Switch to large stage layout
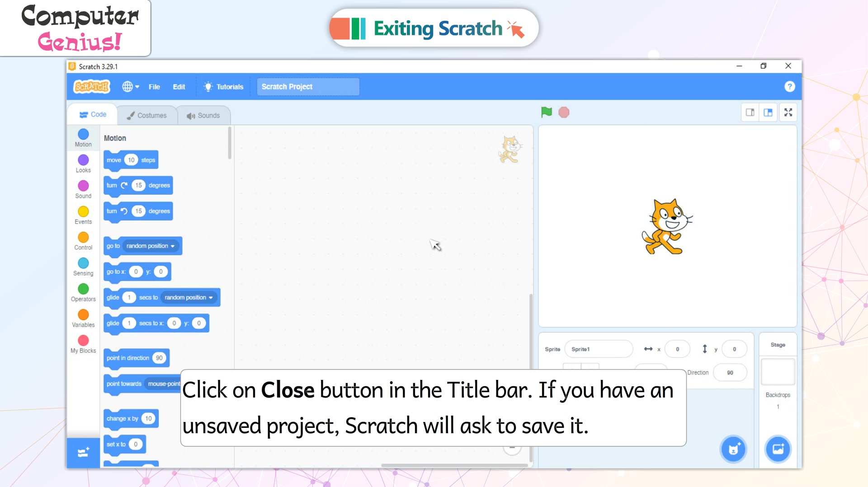This screenshot has height=487, width=868. point(768,112)
